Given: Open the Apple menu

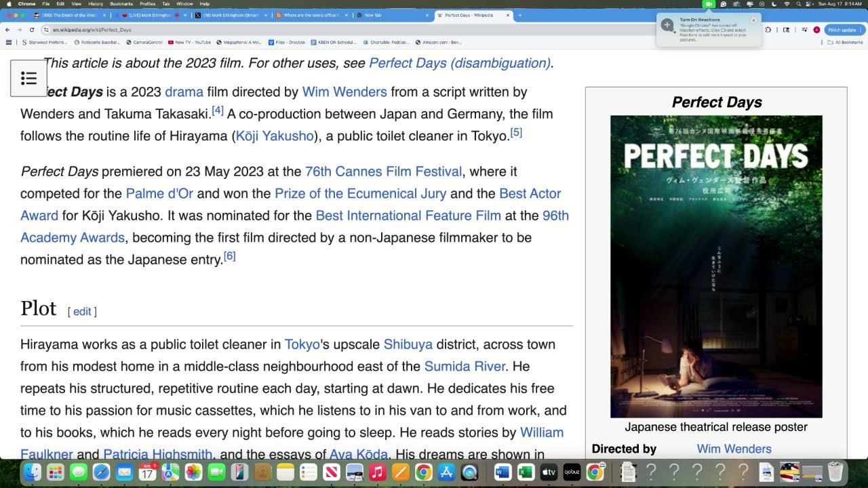Looking at the screenshot, I should [7, 4].
